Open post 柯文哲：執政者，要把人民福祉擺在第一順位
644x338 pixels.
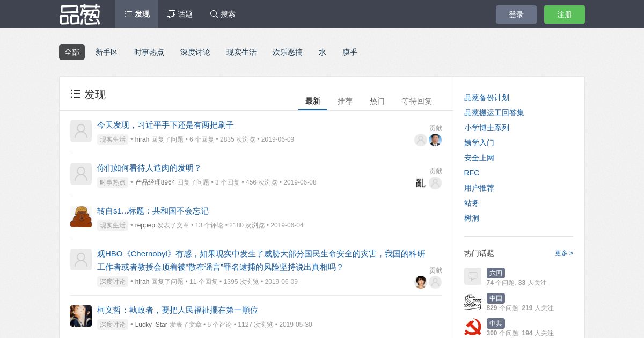click(x=178, y=310)
